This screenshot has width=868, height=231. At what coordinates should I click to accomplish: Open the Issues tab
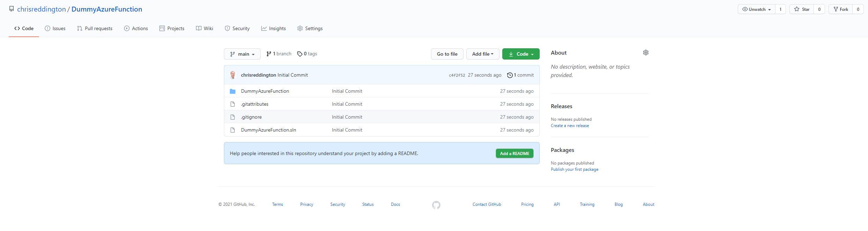coord(55,28)
